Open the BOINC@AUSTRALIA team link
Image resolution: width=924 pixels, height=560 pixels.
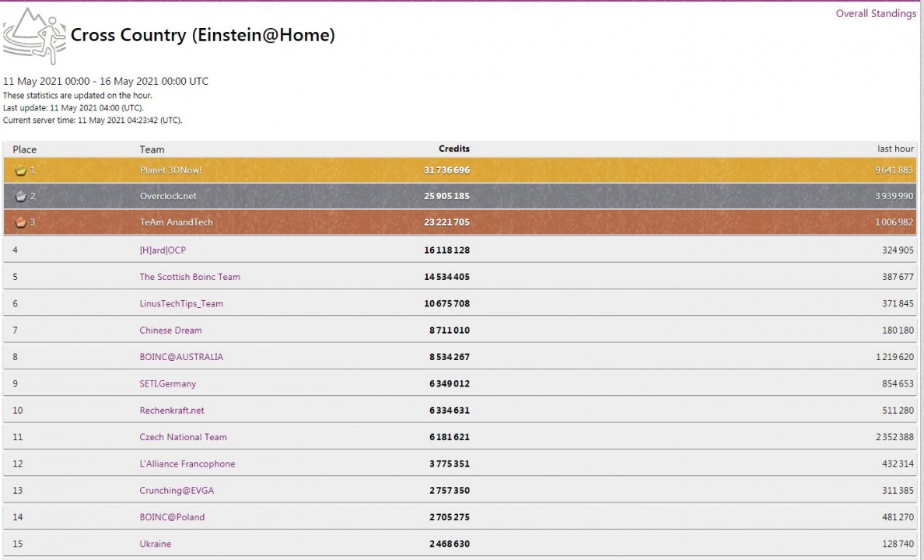(x=181, y=357)
